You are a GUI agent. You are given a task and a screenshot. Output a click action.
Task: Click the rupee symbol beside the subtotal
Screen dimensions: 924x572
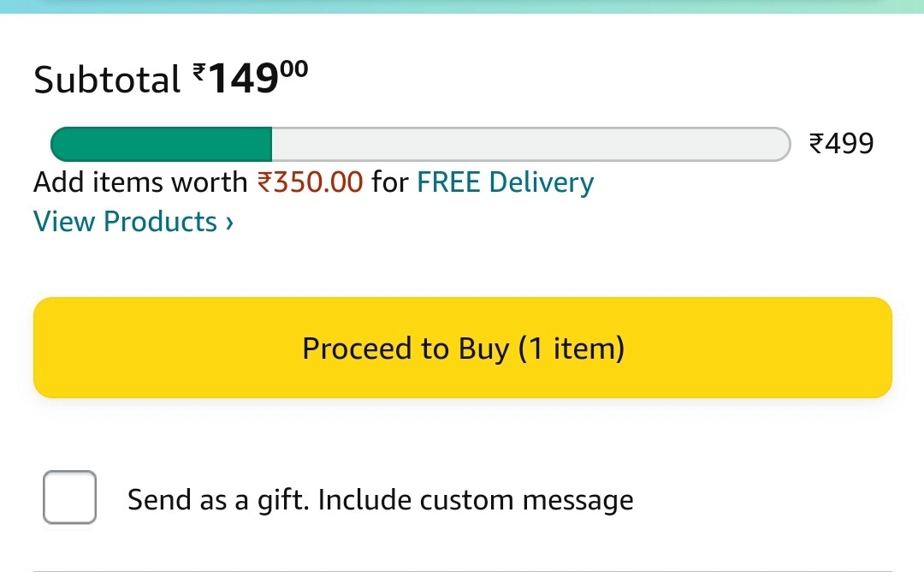pyautogui.click(x=199, y=74)
